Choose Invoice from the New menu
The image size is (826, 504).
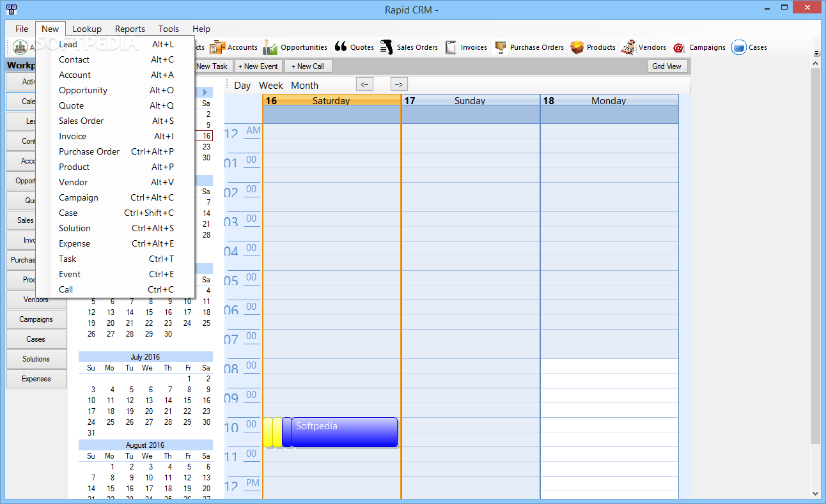point(116,136)
